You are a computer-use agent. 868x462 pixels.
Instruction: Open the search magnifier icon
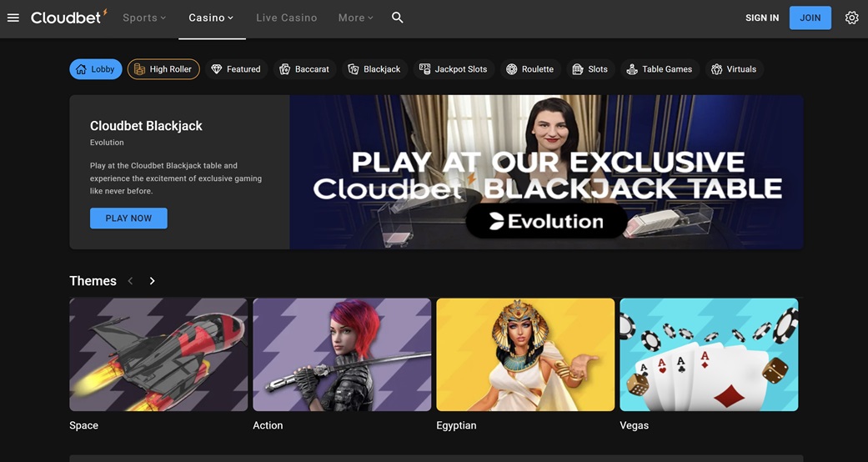click(x=398, y=18)
